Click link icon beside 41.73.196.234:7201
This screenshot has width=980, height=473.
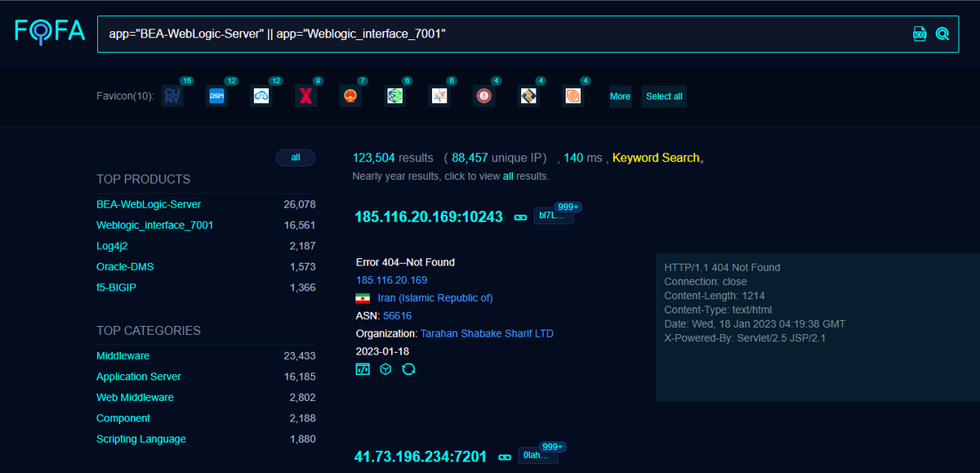505,457
